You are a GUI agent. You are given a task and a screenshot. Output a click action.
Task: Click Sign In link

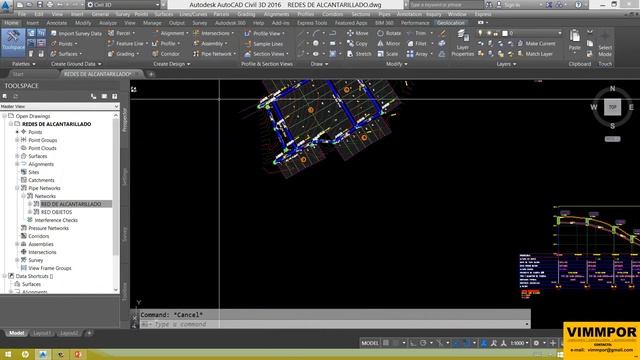(x=511, y=5)
